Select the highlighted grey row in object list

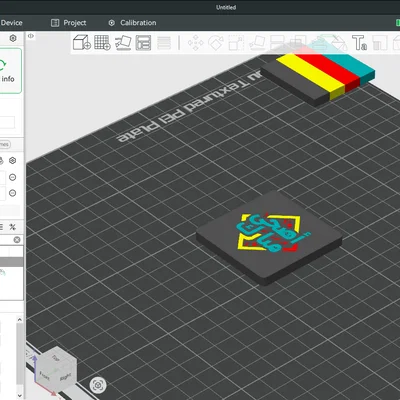click(x=12, y=262)
